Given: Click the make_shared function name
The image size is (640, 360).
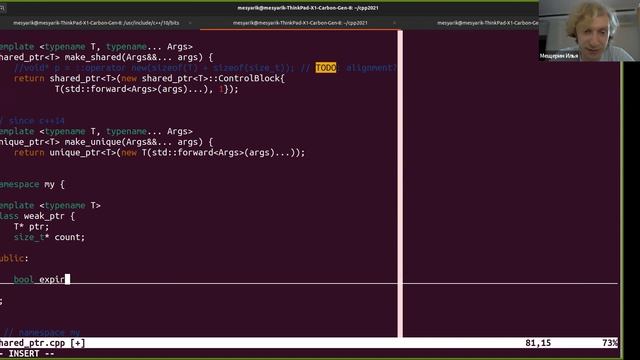Looking at the screenshot, I should click(x=93, y=57).
